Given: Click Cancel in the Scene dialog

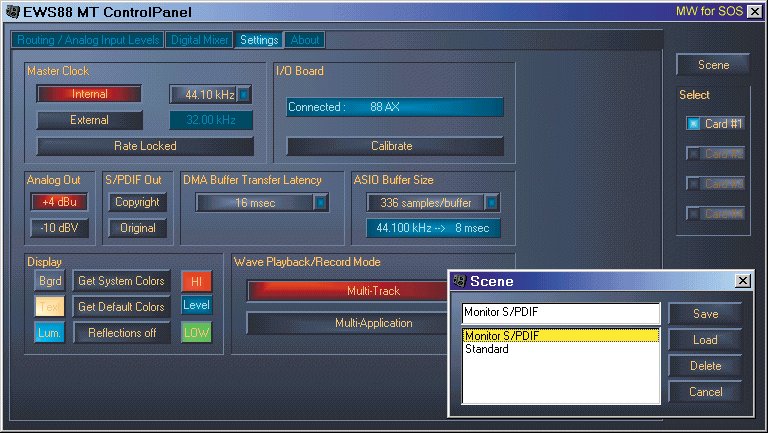Looking at the screenshot, I should [705, 392].
